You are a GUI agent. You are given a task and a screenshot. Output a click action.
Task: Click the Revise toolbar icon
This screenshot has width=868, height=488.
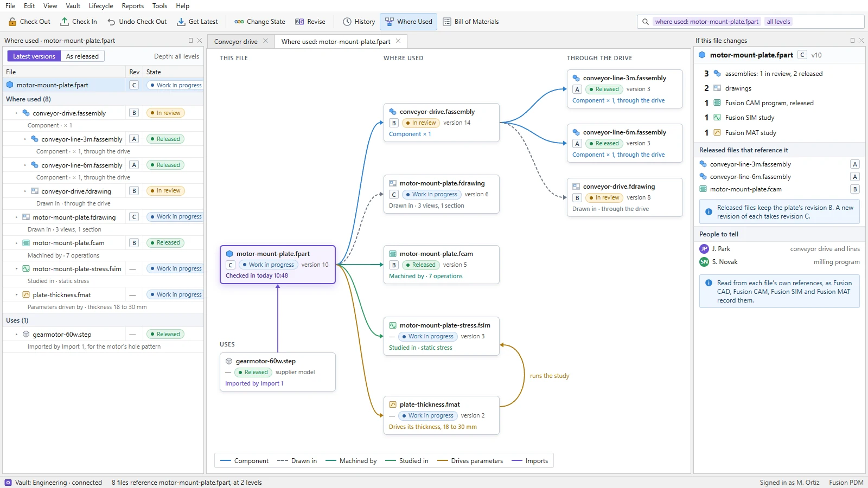(299, 22)
